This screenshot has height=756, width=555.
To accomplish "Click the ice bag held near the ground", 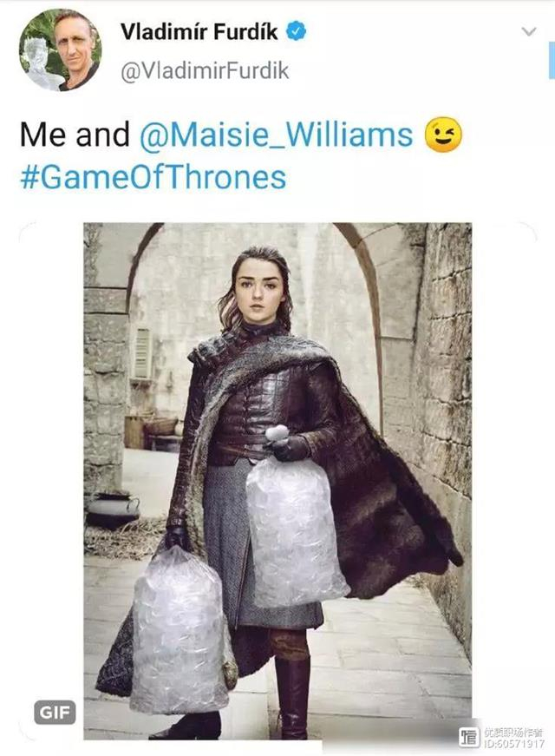I will click(x=180, y=631).
